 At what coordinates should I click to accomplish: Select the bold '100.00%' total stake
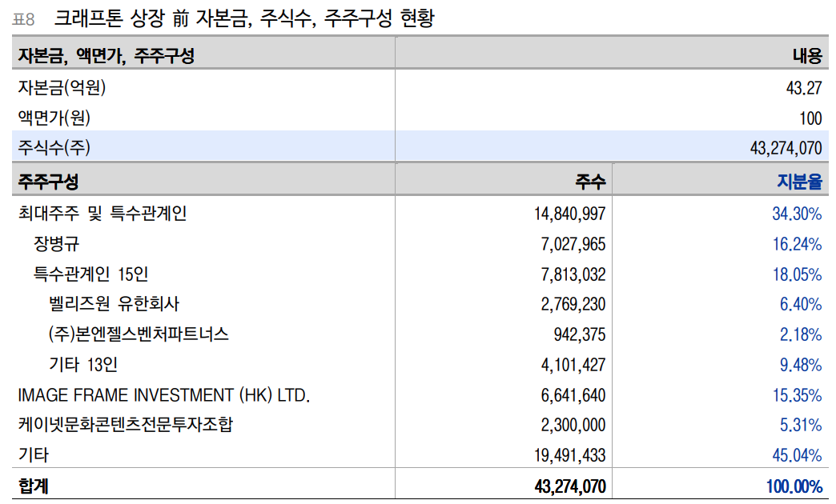point(794,486)
